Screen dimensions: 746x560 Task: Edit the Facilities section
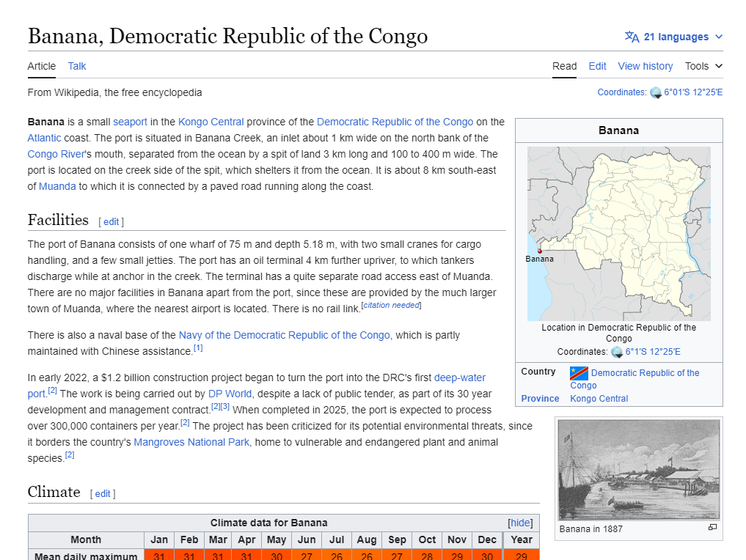coord(111,221)
